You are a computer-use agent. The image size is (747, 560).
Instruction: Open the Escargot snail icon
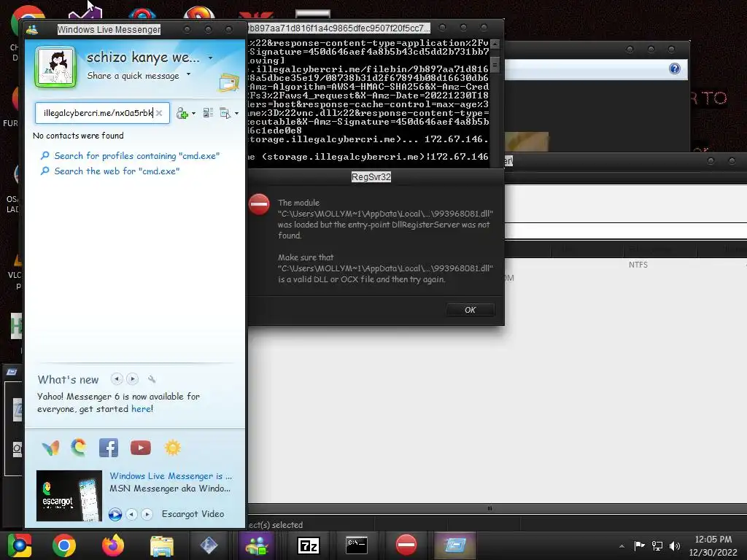pyautogui.click(x=79, y=448)
